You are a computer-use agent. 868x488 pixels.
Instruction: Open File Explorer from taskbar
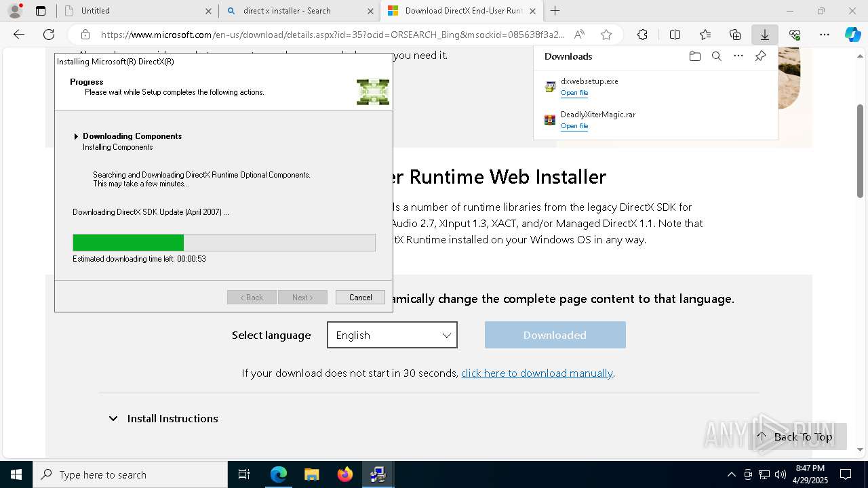[311, 474]
